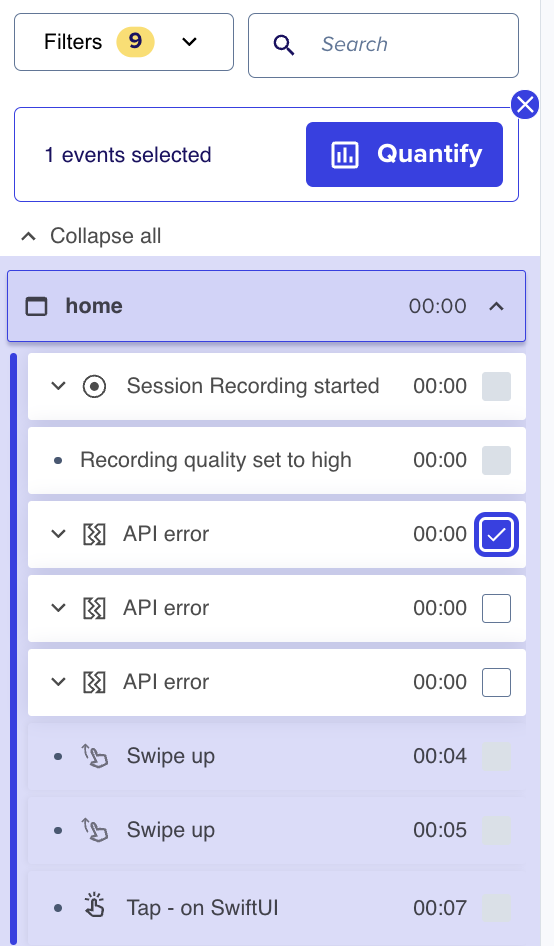Click the home screen window icon
The height and width of the screenshot is (946, 554).
36,306
